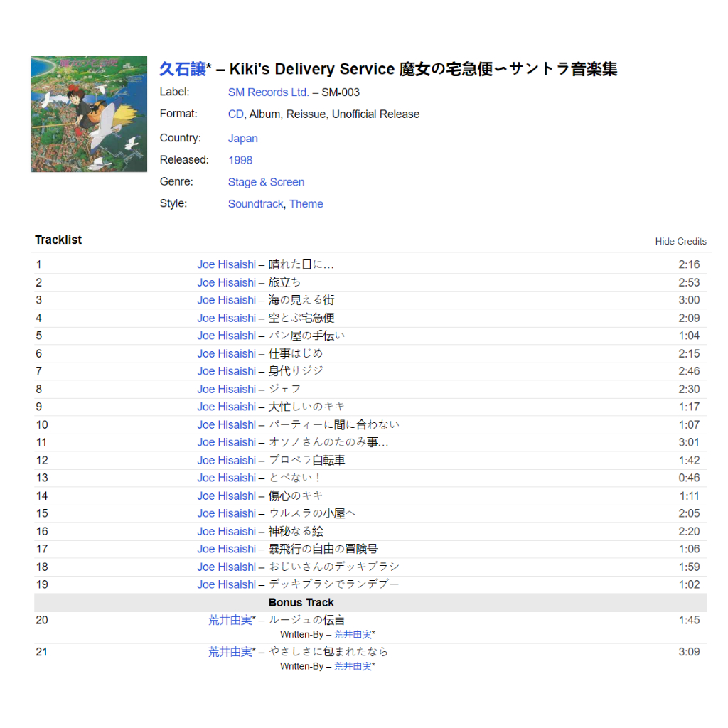Viewport: 728px width, 728px height.
Task: Open 荒井由実 artist link on track 20
Action: [x=230, y=620]
